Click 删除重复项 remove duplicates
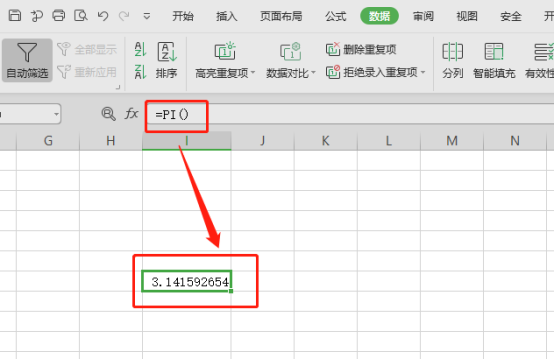 (x=361, y=49)
